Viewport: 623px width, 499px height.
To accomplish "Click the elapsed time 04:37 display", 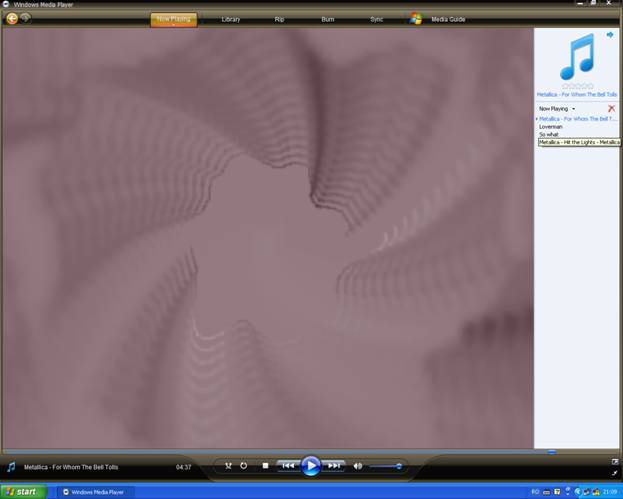I will click(x=183, y=467).
